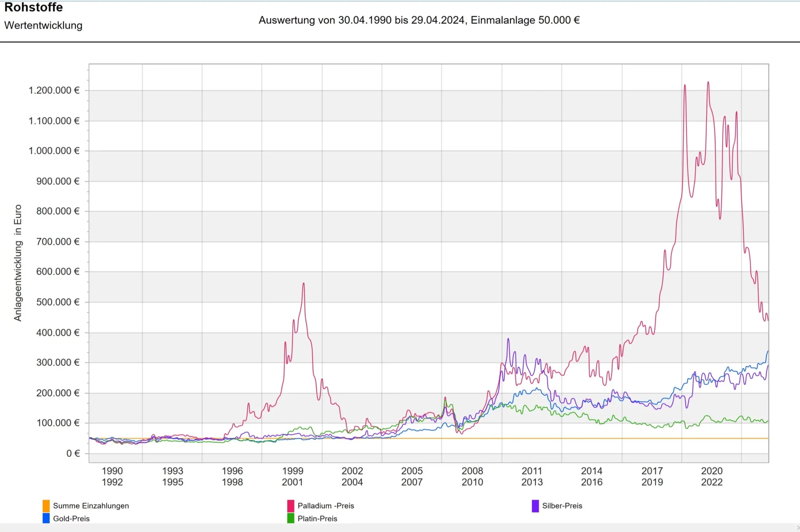Screen dimensions: 800x532
Task: Click the 1.200.000 € axis label
Action: coord(54,90)
